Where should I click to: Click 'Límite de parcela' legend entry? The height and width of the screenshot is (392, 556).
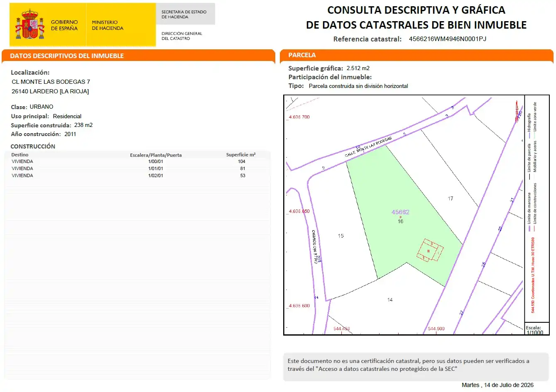click(529, 162)
